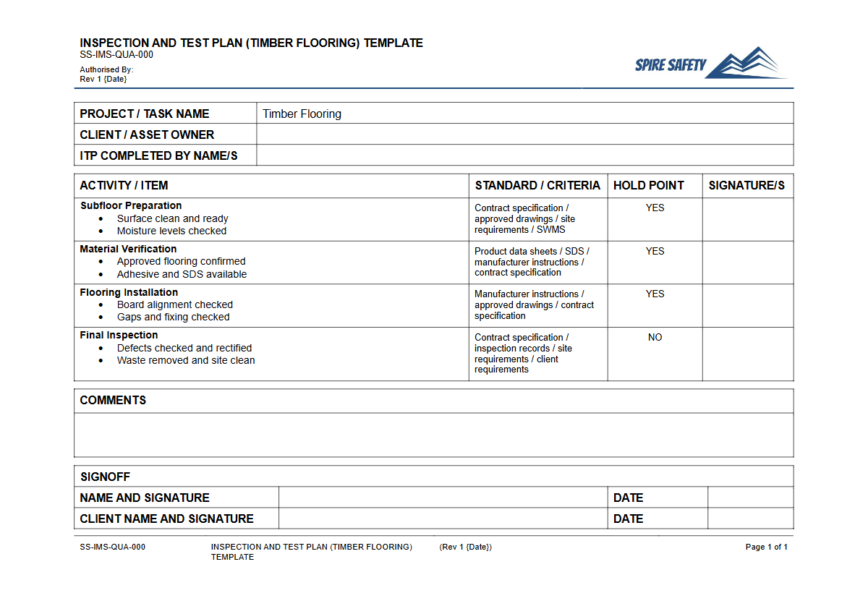Click YES hold point for Subfloor Preparation
Viewport: 868px width, 614px height.
click(x=655, y=208)
